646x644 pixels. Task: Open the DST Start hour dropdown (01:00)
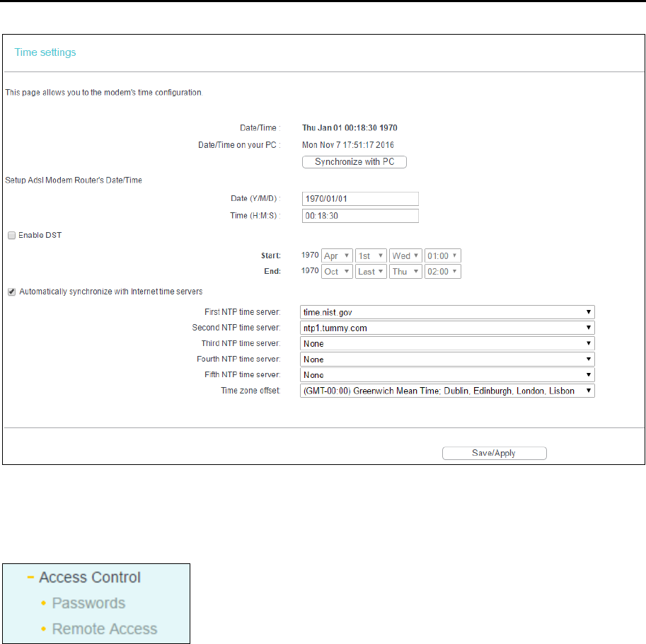(442, 256)
